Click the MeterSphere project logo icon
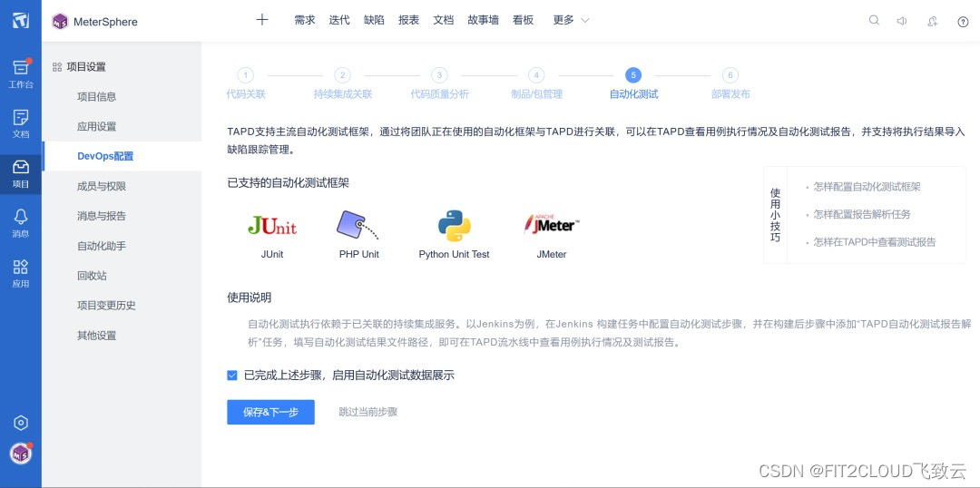Screen dimensions: 980x488 point(60,22)
